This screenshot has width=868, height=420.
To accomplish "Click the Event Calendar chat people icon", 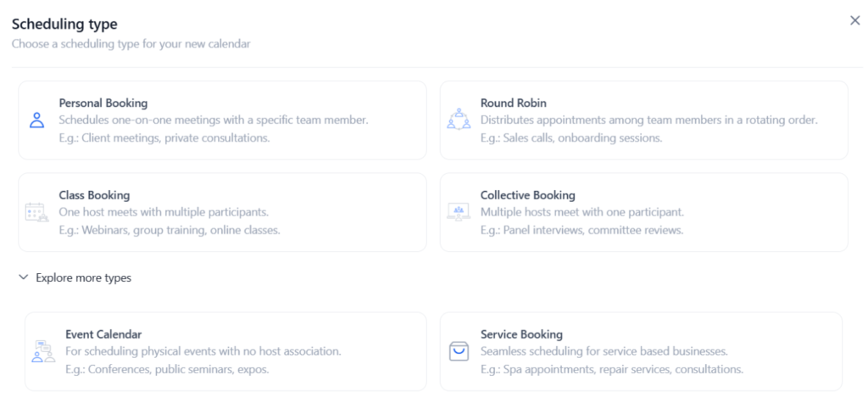I will tap(43, 351).
